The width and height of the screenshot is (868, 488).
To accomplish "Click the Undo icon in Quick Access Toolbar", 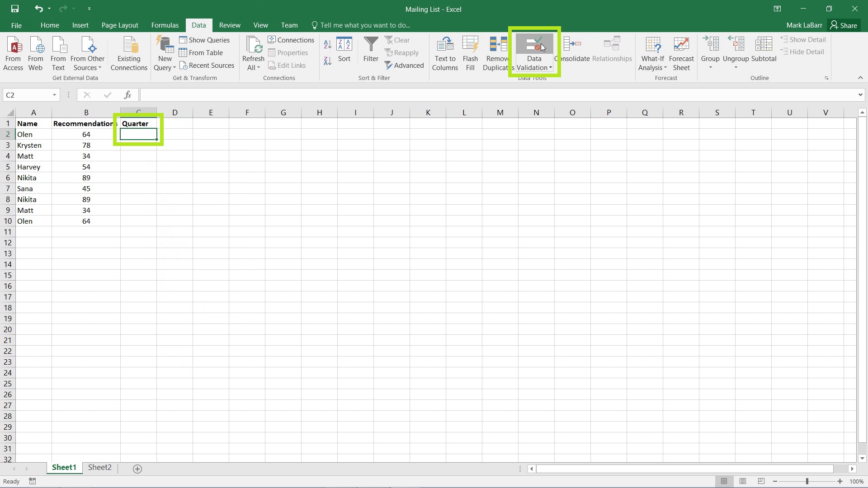I will point(38,8).
